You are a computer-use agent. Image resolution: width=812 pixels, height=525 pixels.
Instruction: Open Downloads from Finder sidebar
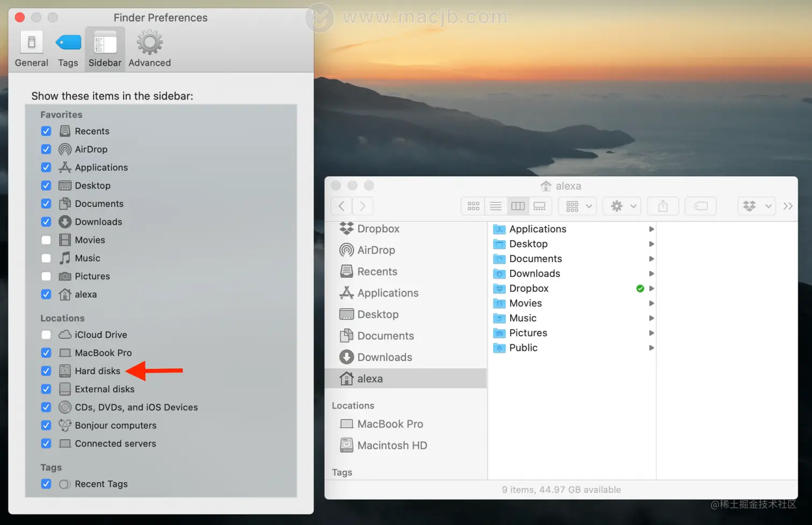click(x=407, y=358)
